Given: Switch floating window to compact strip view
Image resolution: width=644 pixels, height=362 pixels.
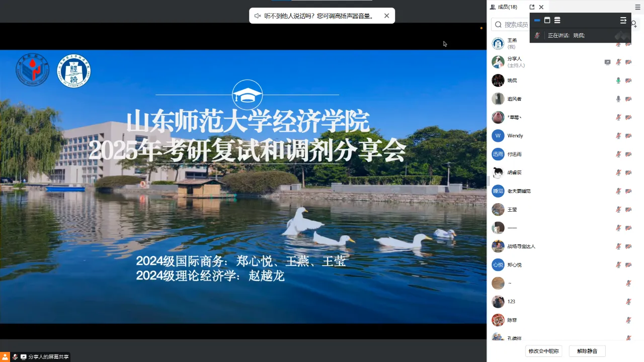Looking at the screenshot, I should [x=537, y=21].
